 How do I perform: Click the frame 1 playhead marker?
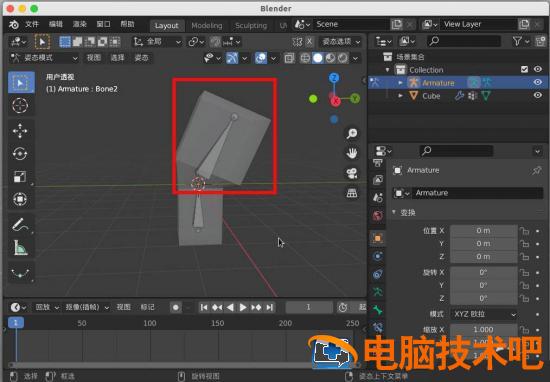coord(16,323)
